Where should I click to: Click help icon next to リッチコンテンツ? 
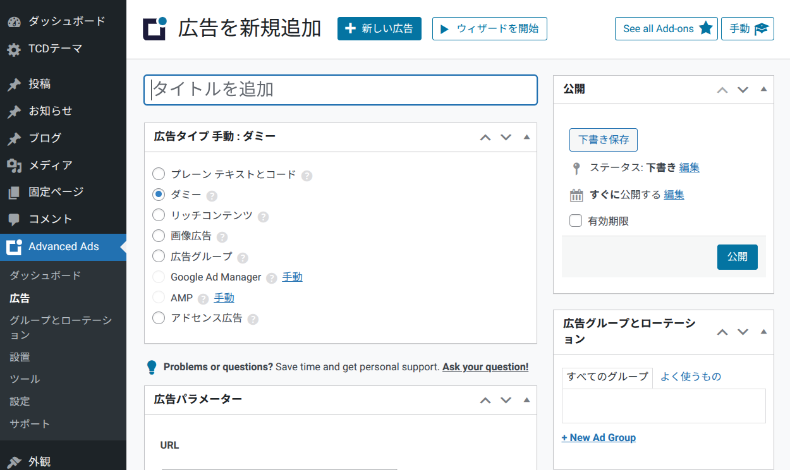[264, 217]
